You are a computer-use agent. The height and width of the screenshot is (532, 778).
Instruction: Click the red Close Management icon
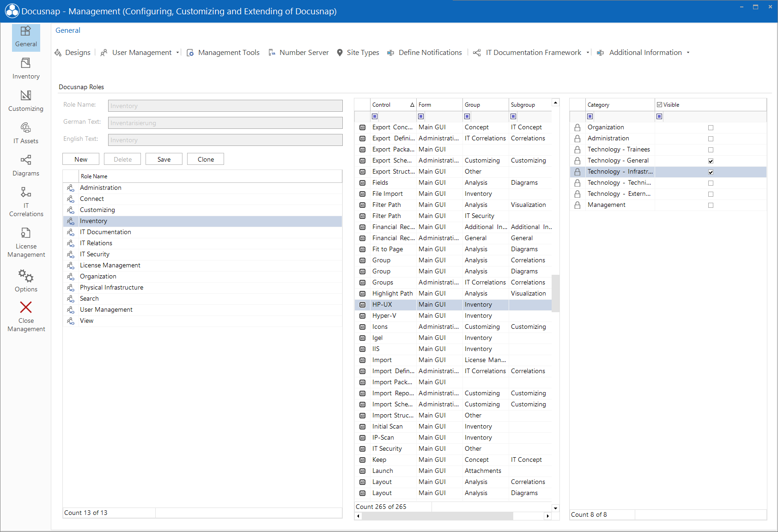click(x=26, y=308)
